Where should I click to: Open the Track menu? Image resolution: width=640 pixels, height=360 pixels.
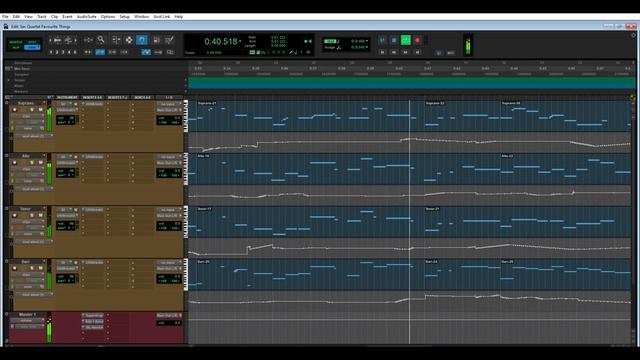pyautogui.click(x=42, y=17)
